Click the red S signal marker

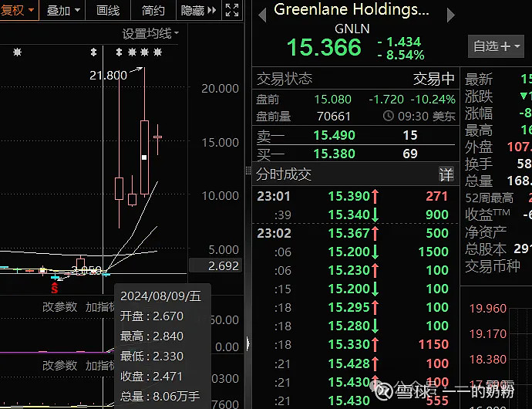pyautogui.click(x=54, y=288)
